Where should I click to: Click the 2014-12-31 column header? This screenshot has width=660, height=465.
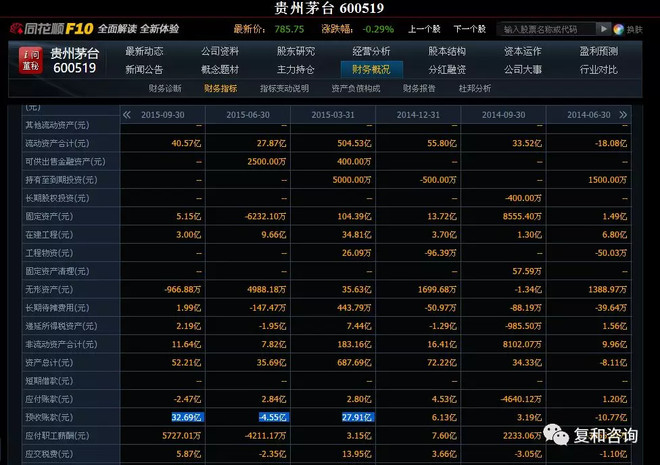[x=418, y=115]
